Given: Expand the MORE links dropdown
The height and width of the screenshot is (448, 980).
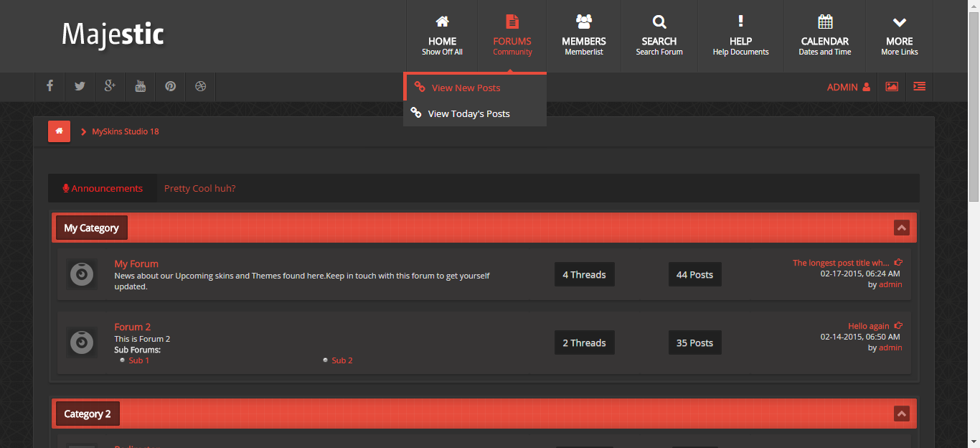Looking at the screenshot, I should (900, 36).
